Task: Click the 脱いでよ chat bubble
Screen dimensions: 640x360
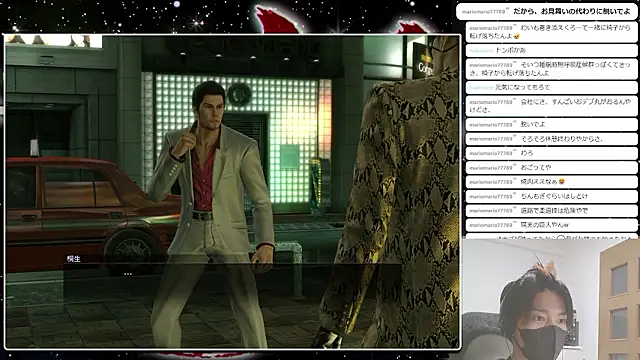Action: (551, 124)
